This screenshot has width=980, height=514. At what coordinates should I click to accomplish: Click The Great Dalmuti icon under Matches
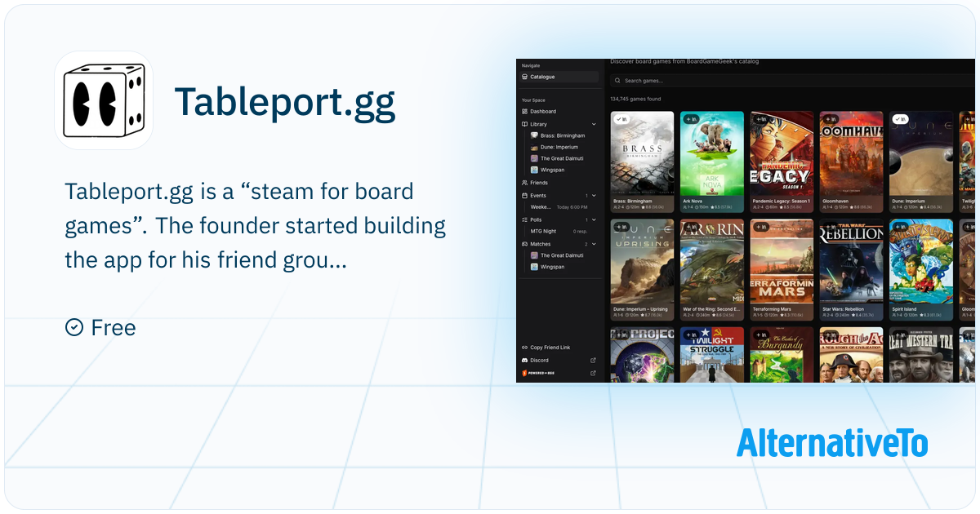[534, 255]
